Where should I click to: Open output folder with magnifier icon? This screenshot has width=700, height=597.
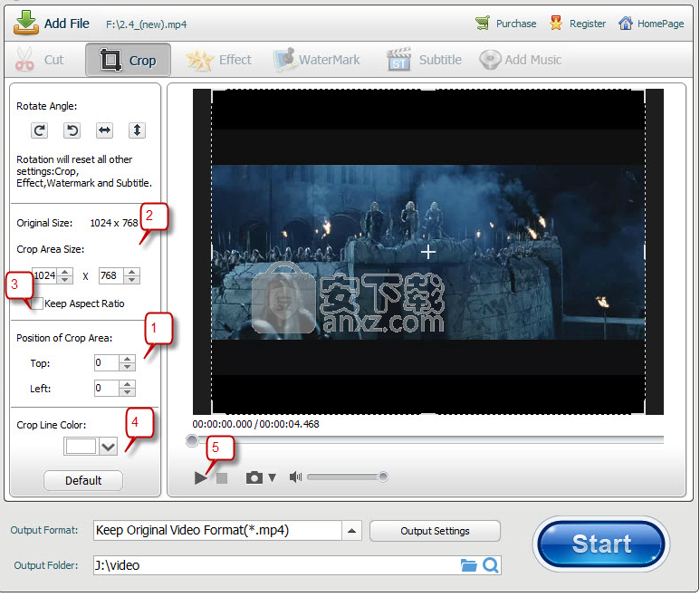pyautogui.click(x=491, y=565)
